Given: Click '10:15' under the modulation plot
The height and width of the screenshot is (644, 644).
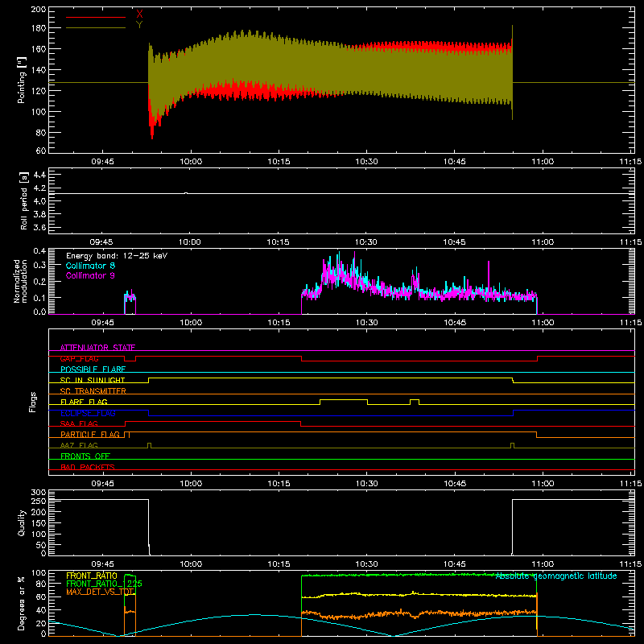Looking at the screenshot, I should 279,323.
